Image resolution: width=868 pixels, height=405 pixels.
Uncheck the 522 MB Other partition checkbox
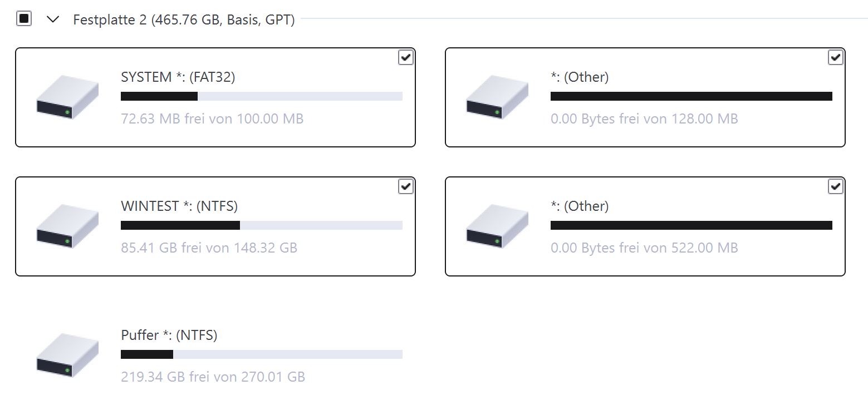836,186
